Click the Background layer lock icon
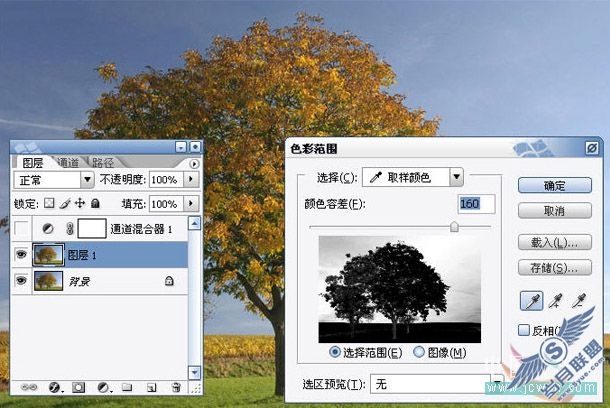The image size is (610, 408). pos(169,280)
